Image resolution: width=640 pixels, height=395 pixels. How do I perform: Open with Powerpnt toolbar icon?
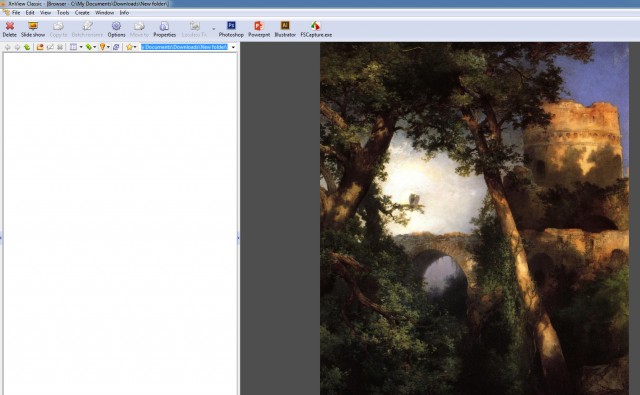click(259, 29)
